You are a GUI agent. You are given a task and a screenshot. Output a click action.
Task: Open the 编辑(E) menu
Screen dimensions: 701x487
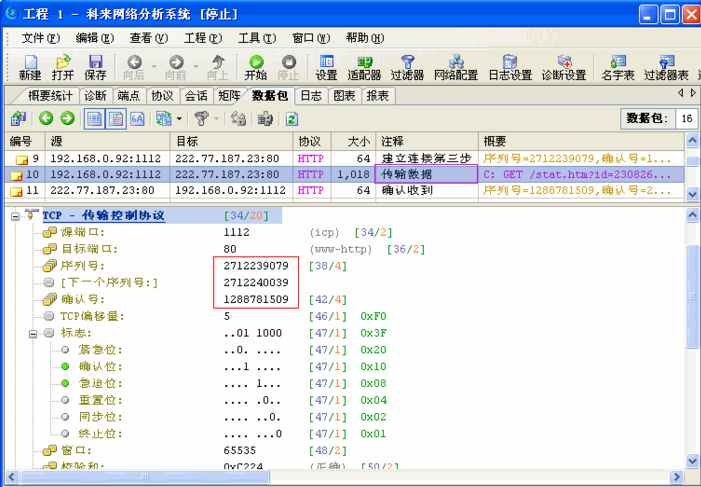click(95, 38)
